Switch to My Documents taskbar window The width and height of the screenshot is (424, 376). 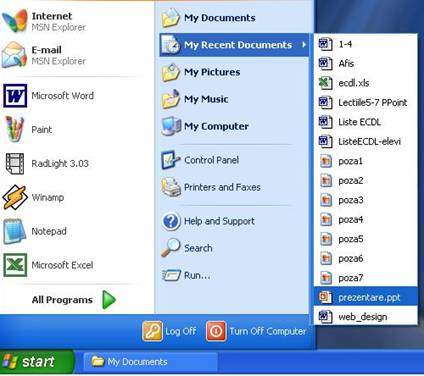tap(150, 362)
